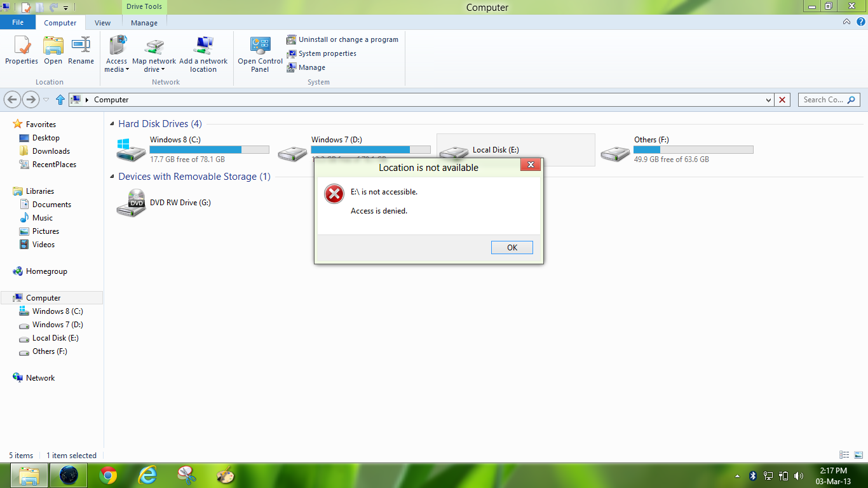Viewport: 868px width, 488px height.
Task: Open the Access media menu
Action: [x=117, y=54]
